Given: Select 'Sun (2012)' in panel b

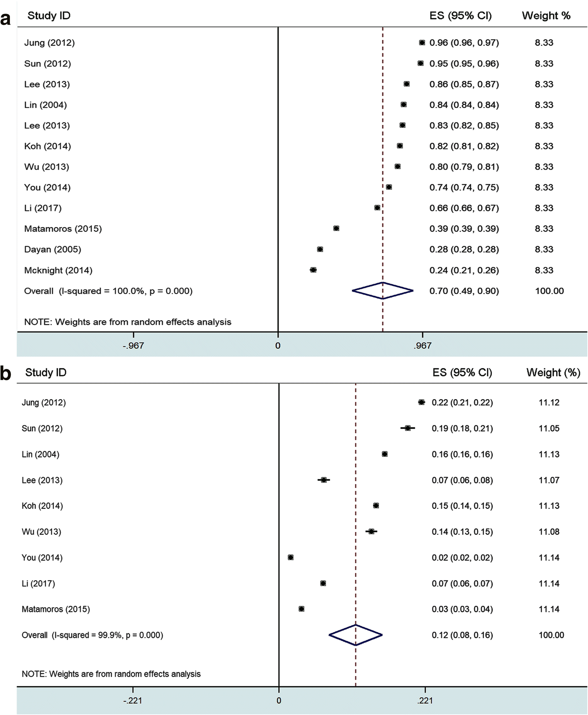Looking at the screenshot, I should 42,428.
